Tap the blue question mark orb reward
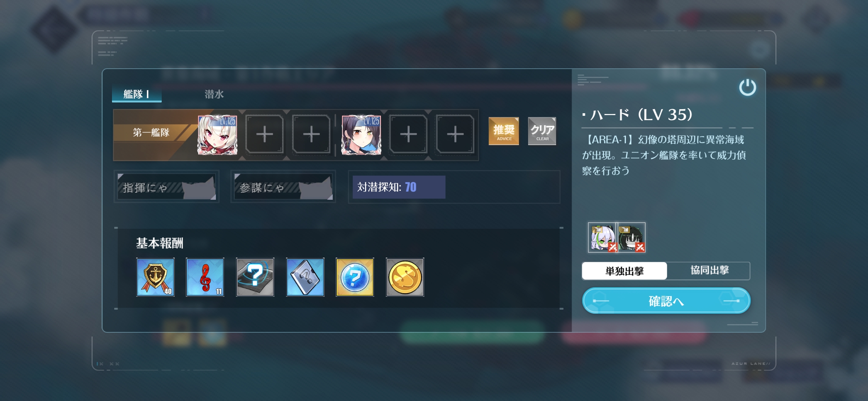 click(355, 277)
